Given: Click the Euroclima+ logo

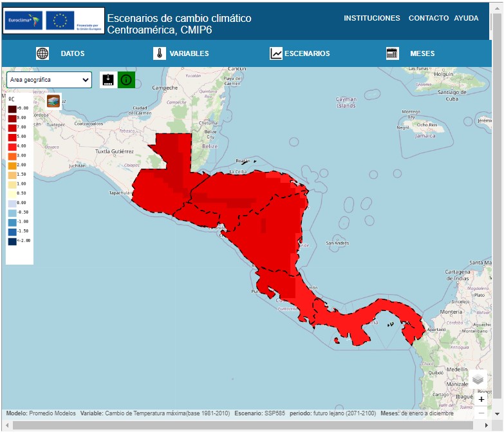Looking at the screenshot, I should (x=23, y=21).
